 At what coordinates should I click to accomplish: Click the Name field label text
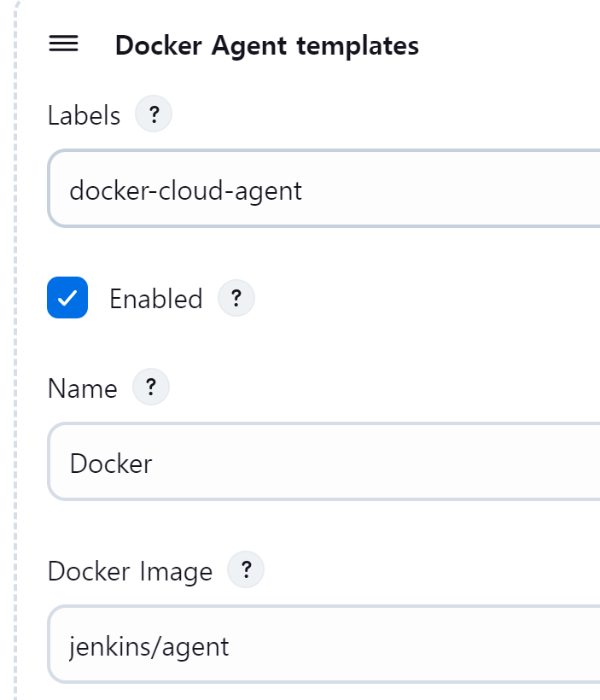tap(83, 388)
